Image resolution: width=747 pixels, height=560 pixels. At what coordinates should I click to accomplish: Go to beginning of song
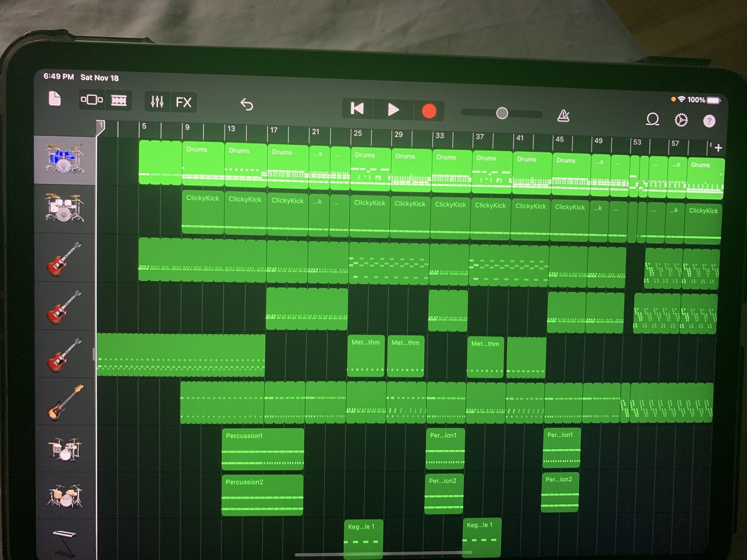point(357,109)
